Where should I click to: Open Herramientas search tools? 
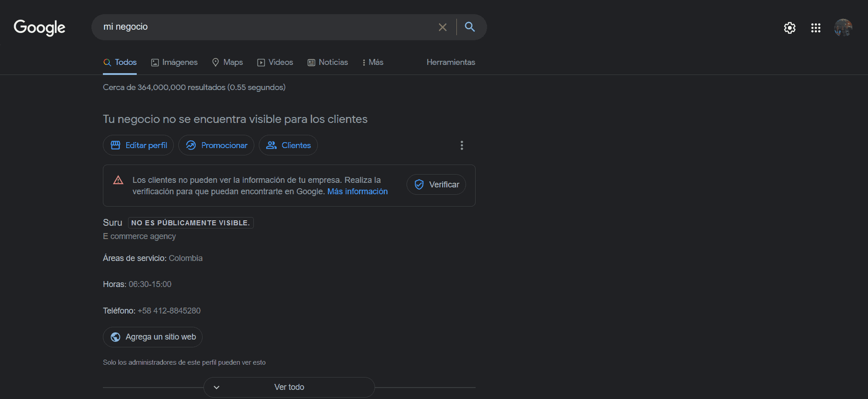tap(451, 62)
